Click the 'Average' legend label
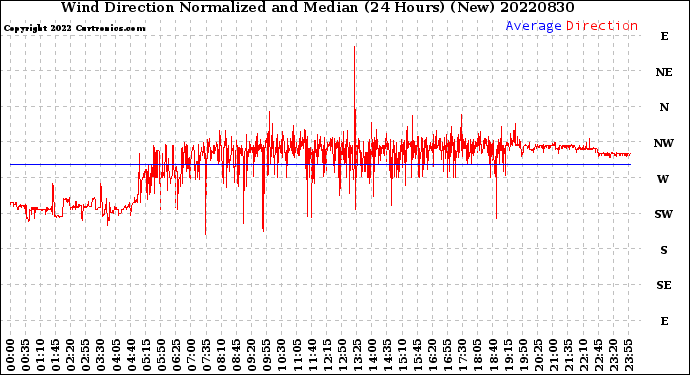 pyautogui.click(x=533, y=26)
